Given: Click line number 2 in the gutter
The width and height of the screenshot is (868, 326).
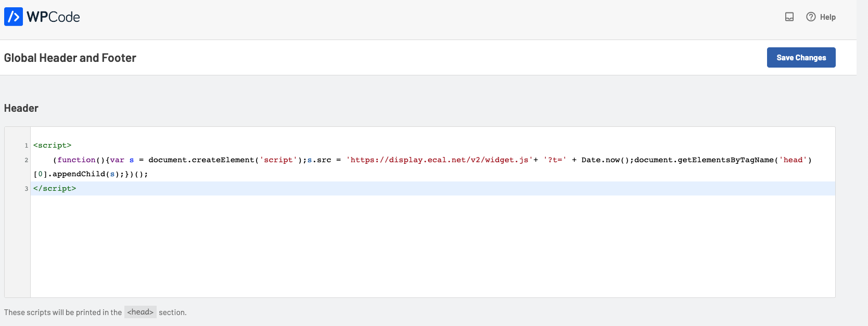Looking at the screenshot, I should pos(26,160).
